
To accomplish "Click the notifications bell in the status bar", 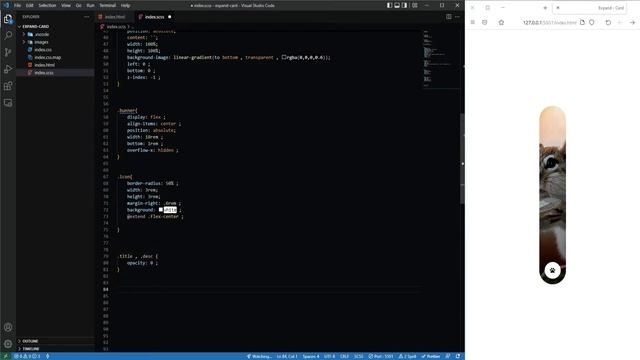I will [x=458, y=356].
